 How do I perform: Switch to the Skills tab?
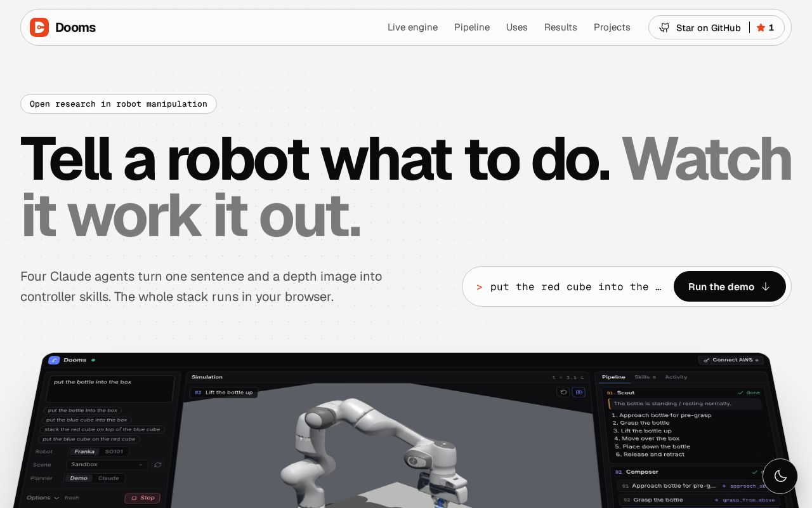pos(645,377)
